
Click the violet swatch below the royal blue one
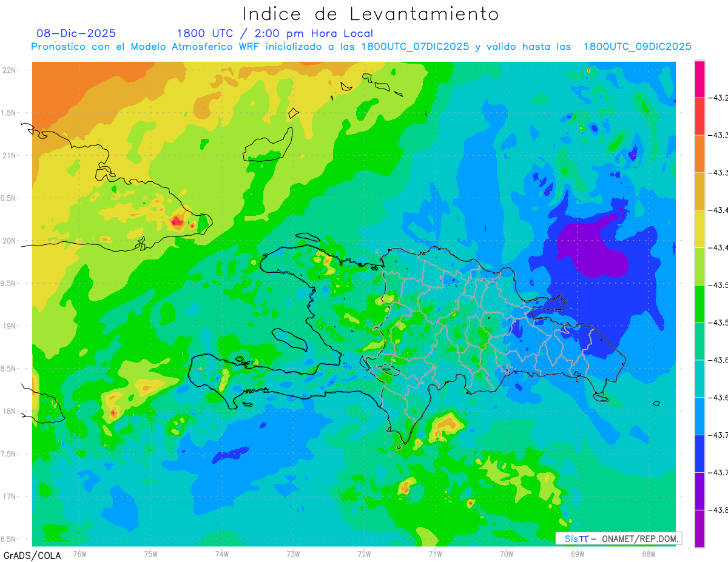coord(699,492)
